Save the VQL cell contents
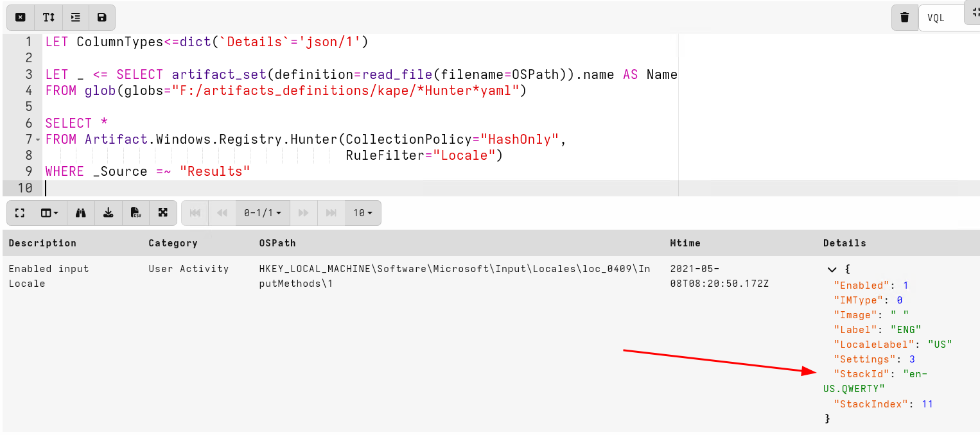980x435 pixels. [x=101, y=17]
